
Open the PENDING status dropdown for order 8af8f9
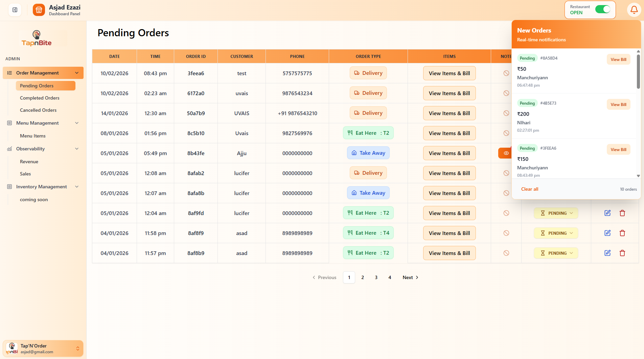[x=556, y=233]
